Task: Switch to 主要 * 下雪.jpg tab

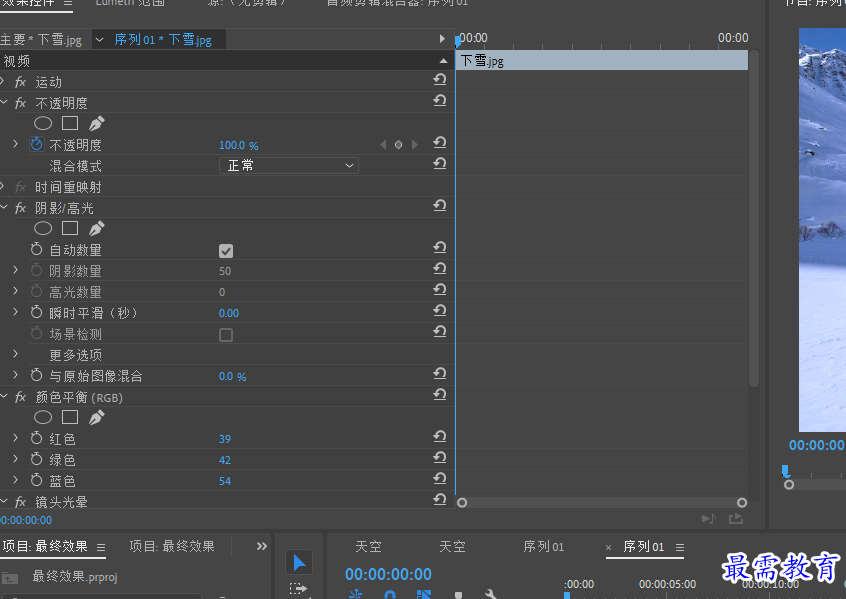Action: click(x=41, y=40)
